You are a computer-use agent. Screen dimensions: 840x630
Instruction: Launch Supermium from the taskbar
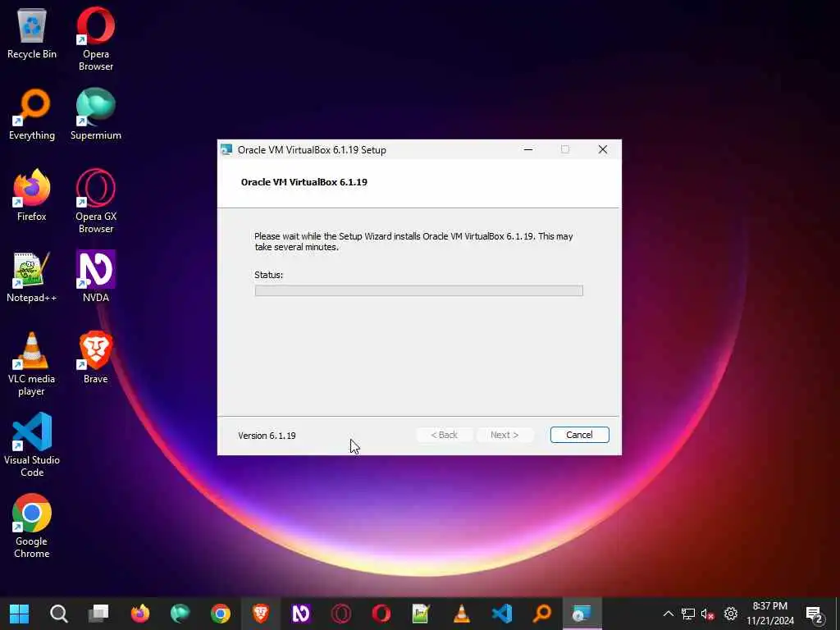pos(180,614)
